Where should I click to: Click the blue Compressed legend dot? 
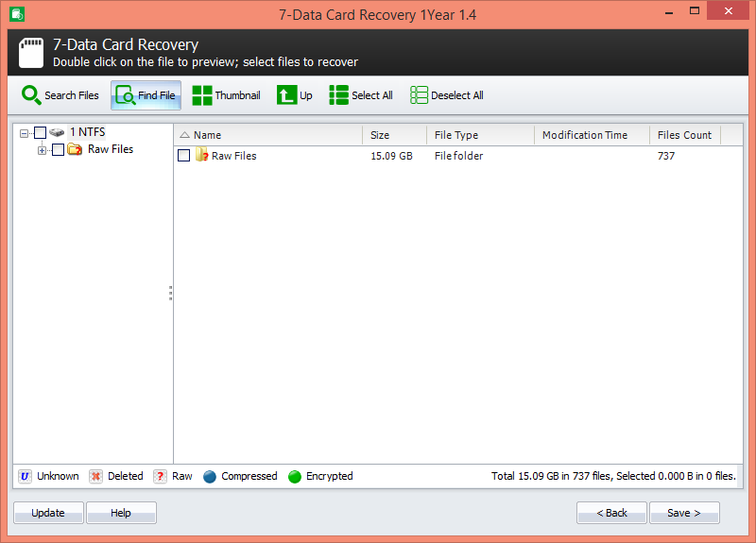pyautogui.click(x=210, y=477)
